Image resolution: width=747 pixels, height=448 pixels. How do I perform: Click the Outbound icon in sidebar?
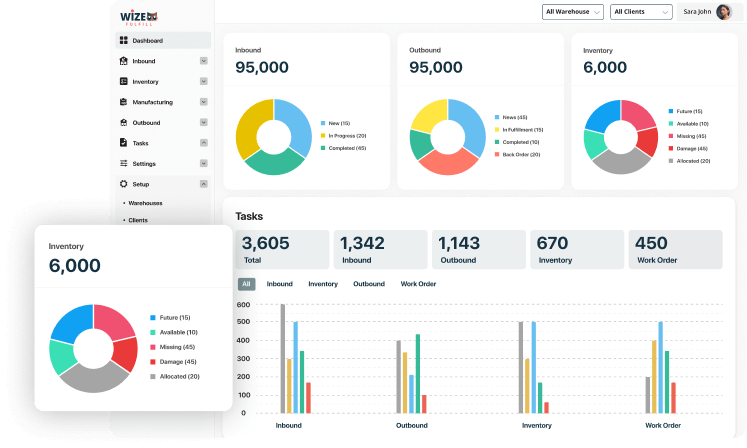124,123
